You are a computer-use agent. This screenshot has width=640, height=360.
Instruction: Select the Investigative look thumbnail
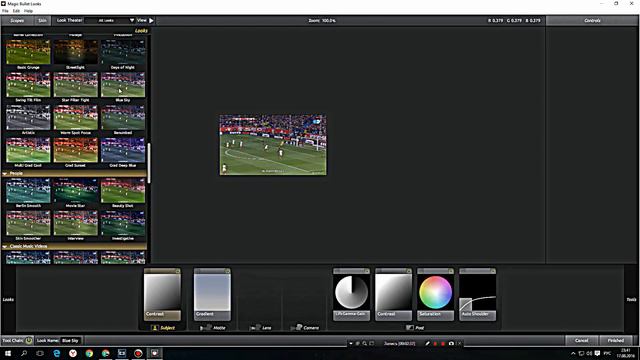(123, 223)
